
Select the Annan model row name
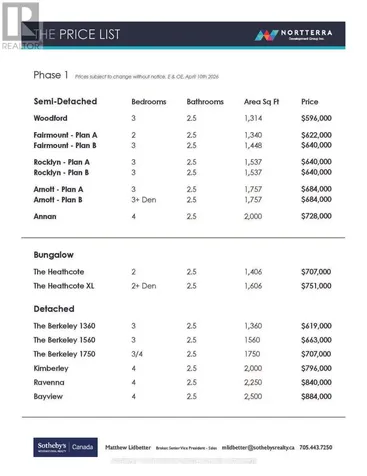[45, 216]
